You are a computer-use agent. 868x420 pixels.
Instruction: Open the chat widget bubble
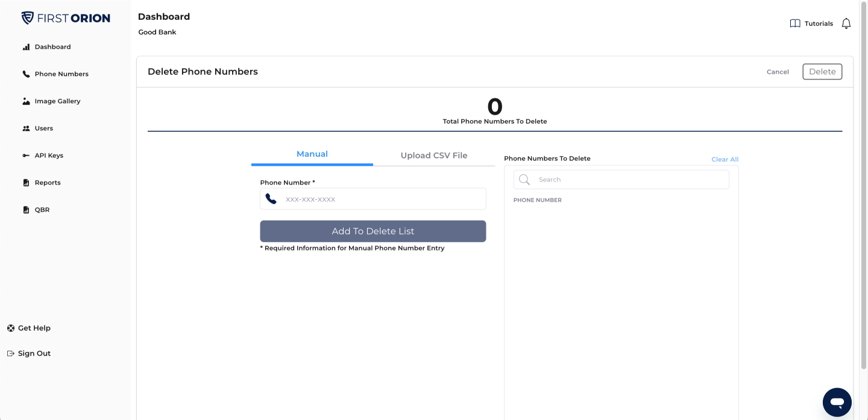pyautogui.click(x=837, y=402)
